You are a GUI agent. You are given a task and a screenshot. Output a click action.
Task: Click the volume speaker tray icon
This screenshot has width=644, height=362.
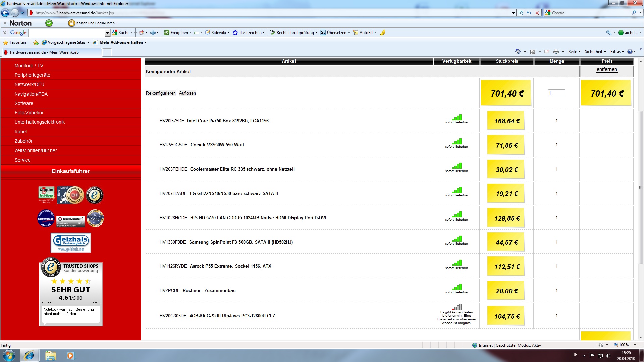608,355
